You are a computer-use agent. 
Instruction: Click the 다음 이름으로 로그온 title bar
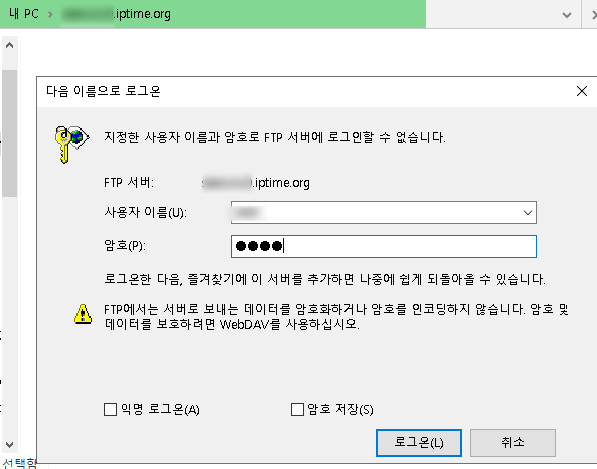pyautogui.click(x=305, y=91)
